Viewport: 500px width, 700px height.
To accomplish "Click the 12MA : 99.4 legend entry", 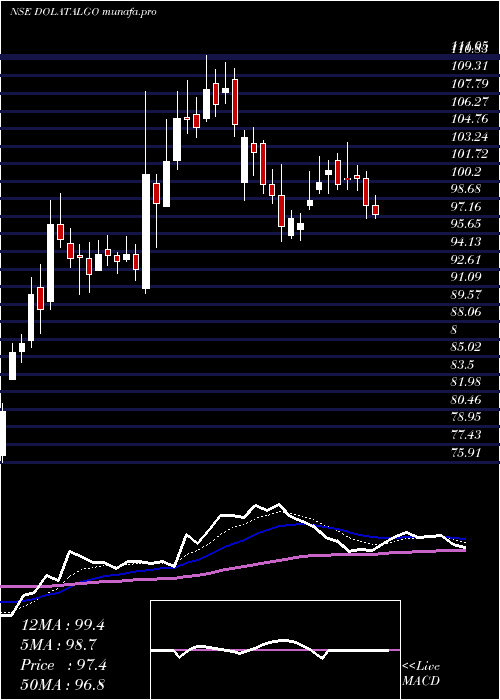I will [x=63, y=625].
